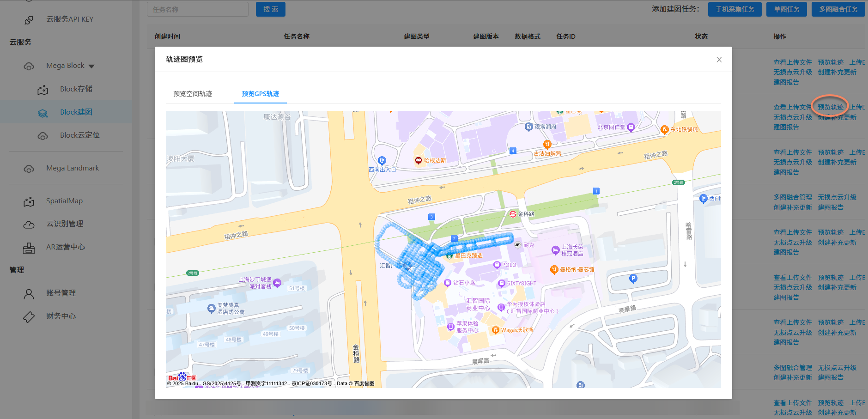The height and width of the screenshot is (419, 868).
Task: Click the 云识别管理 cloud icon
Action: coord(29,225)
